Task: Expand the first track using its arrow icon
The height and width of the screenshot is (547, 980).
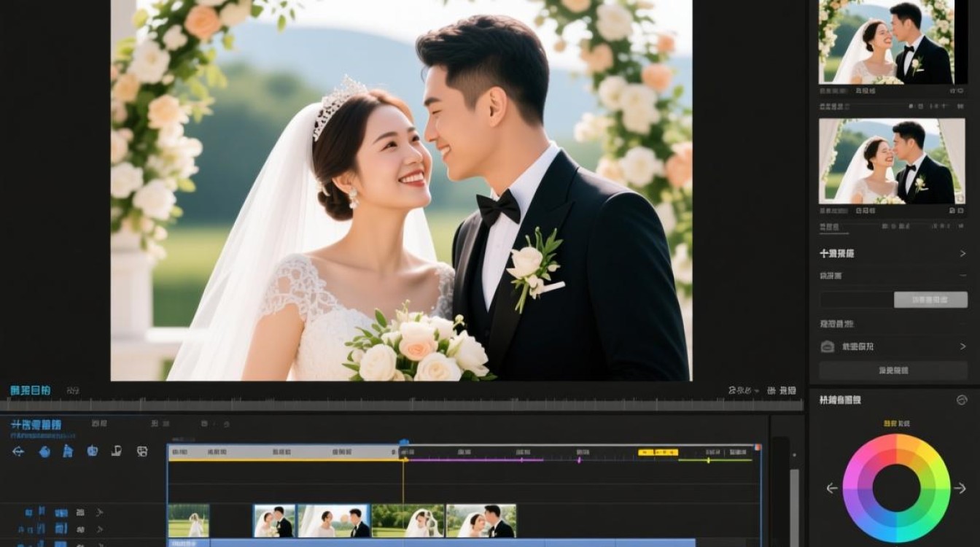Action: tap(100, 513)
